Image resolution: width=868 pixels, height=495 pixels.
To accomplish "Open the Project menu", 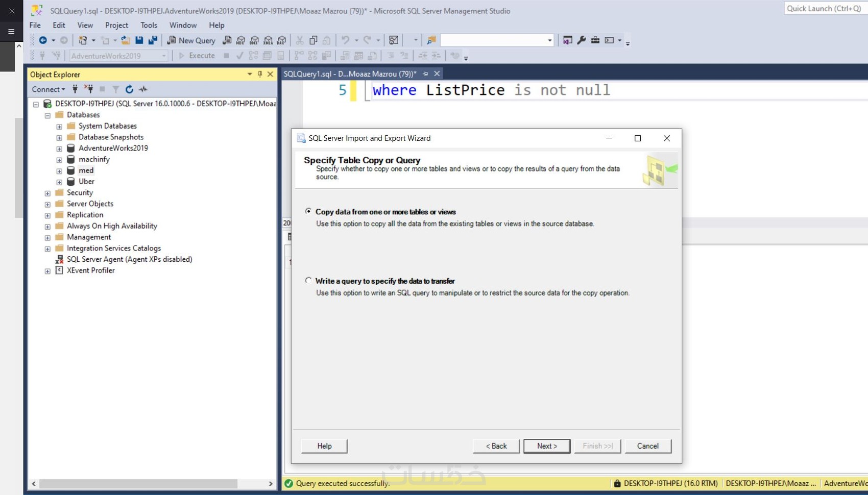I will (117, 25).
